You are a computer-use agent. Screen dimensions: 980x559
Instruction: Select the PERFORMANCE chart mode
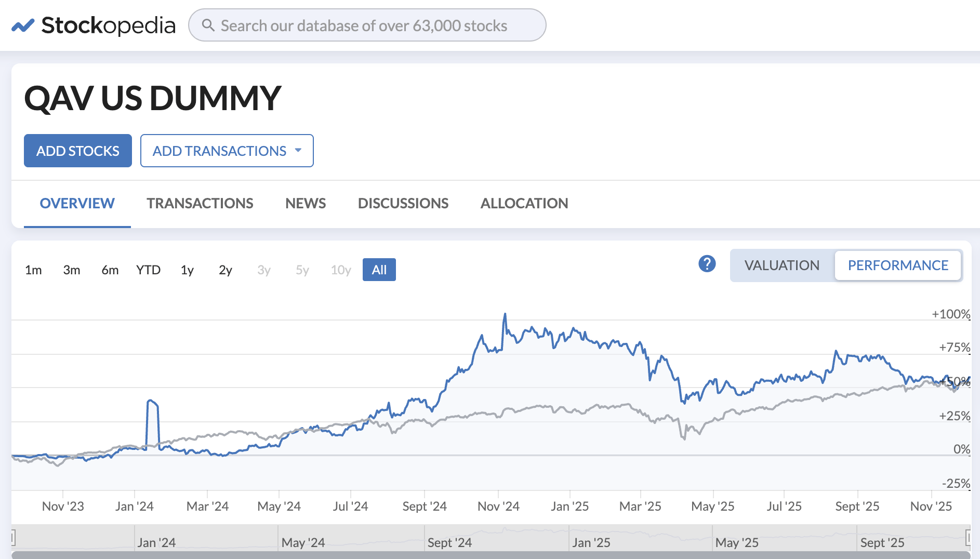coord(898,265)
